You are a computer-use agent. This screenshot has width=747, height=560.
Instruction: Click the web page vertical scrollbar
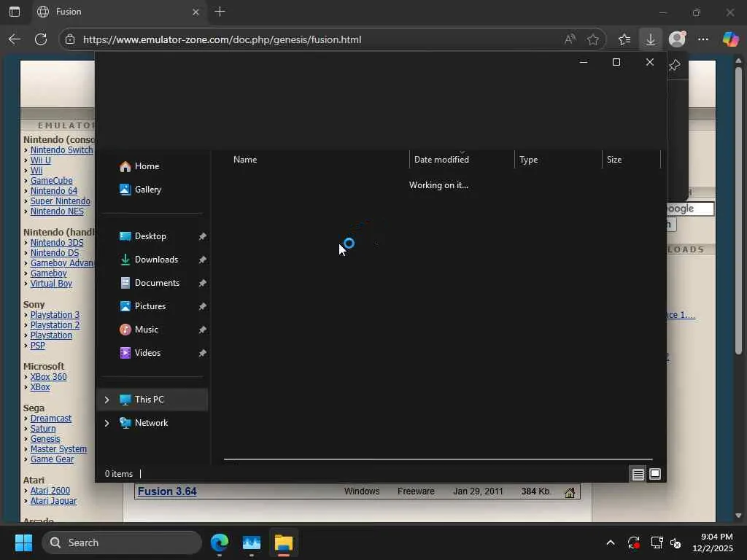[x=738, y=209]
